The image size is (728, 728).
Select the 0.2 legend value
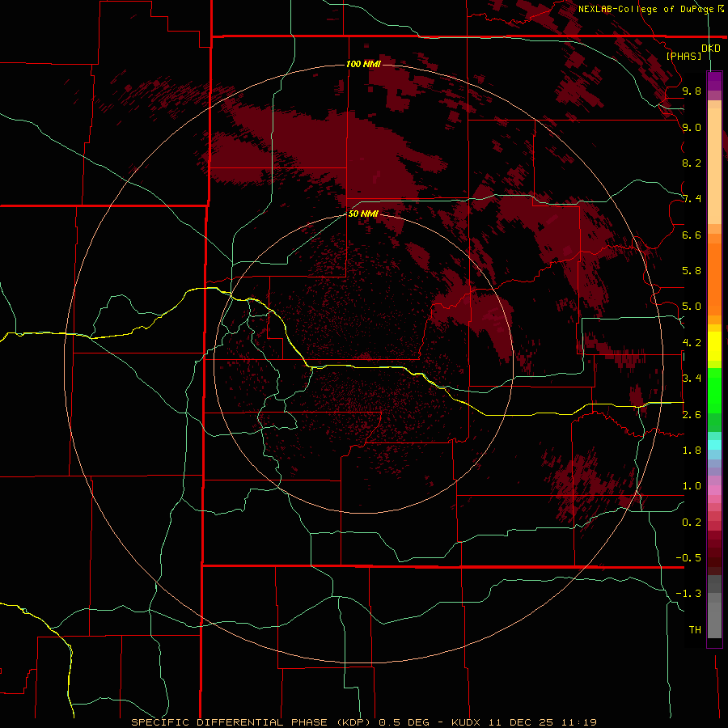pos(692,523)
